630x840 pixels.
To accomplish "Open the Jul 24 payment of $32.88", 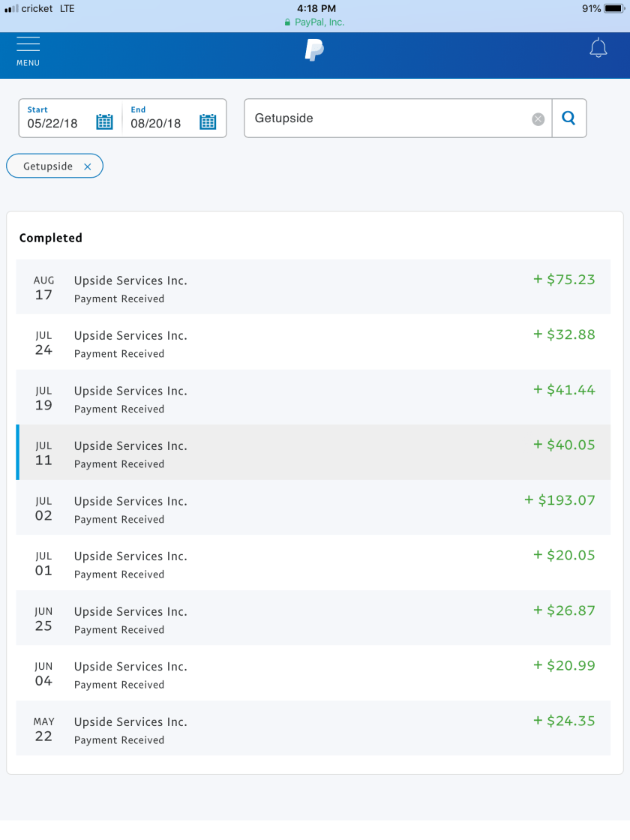I will 313,342.
